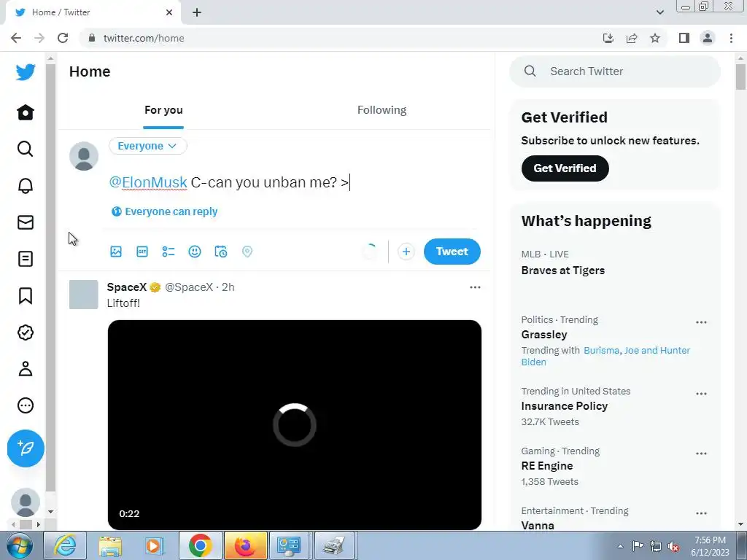747x560 pixels.
Task: Open Lists icon in sidebar
Action: click(26, 259)
